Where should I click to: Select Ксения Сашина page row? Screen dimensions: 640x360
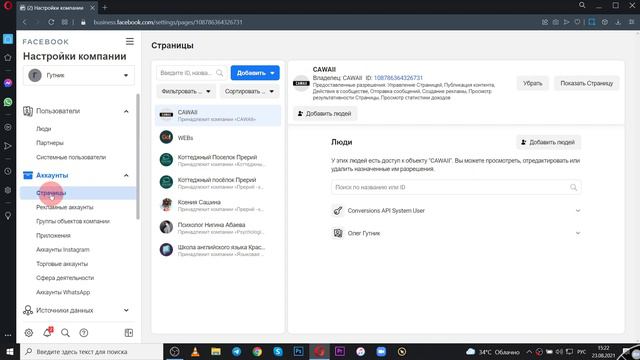[x=218, y=205]
